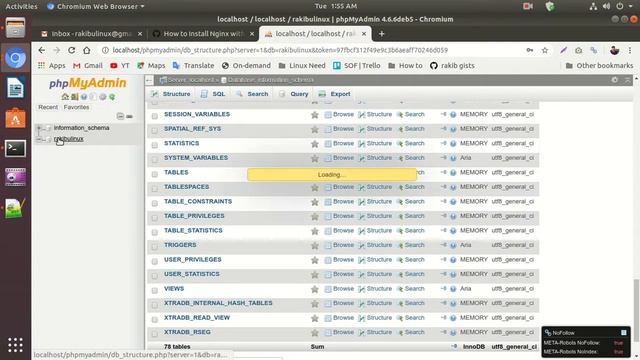The image size is (640, 360).
Task: Favorite the SESSION_VARIABLES table star
Action: 315,115
